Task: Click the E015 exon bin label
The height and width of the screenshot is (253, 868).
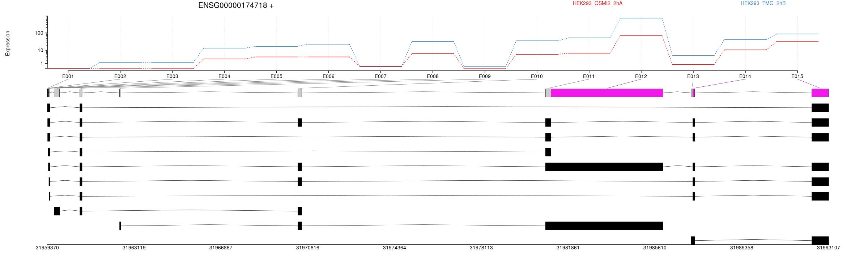Action: click(x=797, y=76)
